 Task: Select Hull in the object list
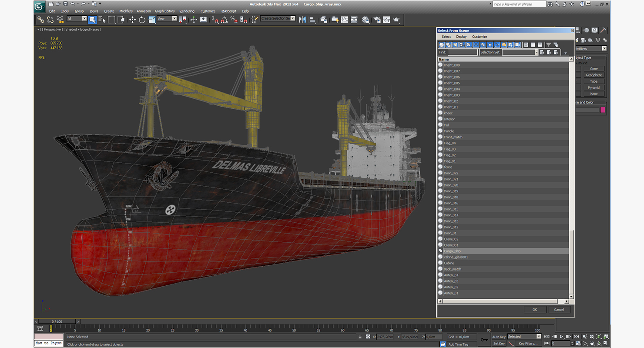pyautogui.click(x=503, y=125)
